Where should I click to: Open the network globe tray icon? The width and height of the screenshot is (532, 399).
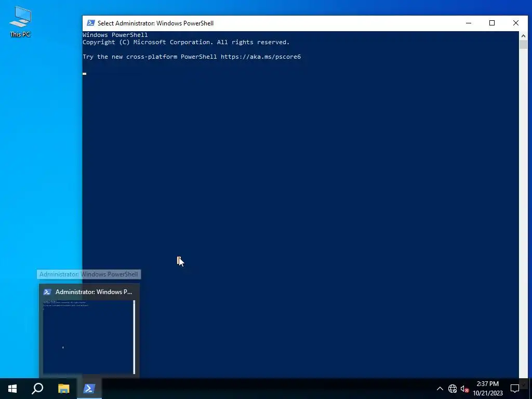pyautogui.click(x=453, y=389)
